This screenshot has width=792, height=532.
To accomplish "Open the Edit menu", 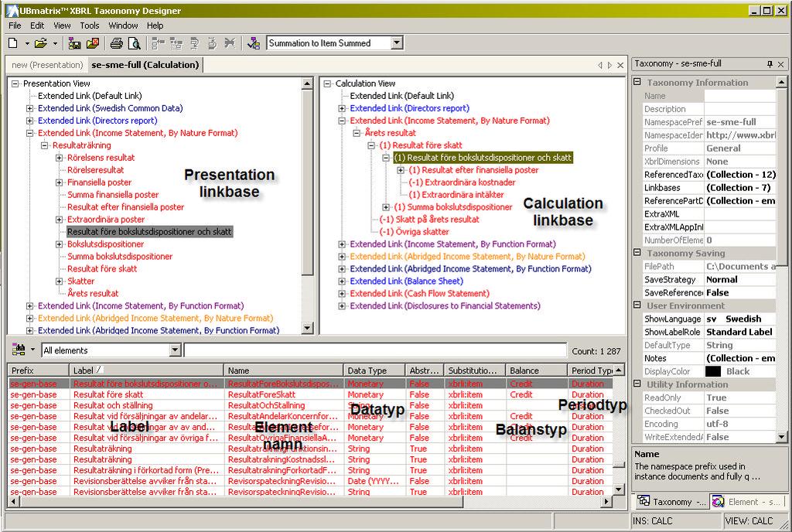I will click(x=37, y=26).
